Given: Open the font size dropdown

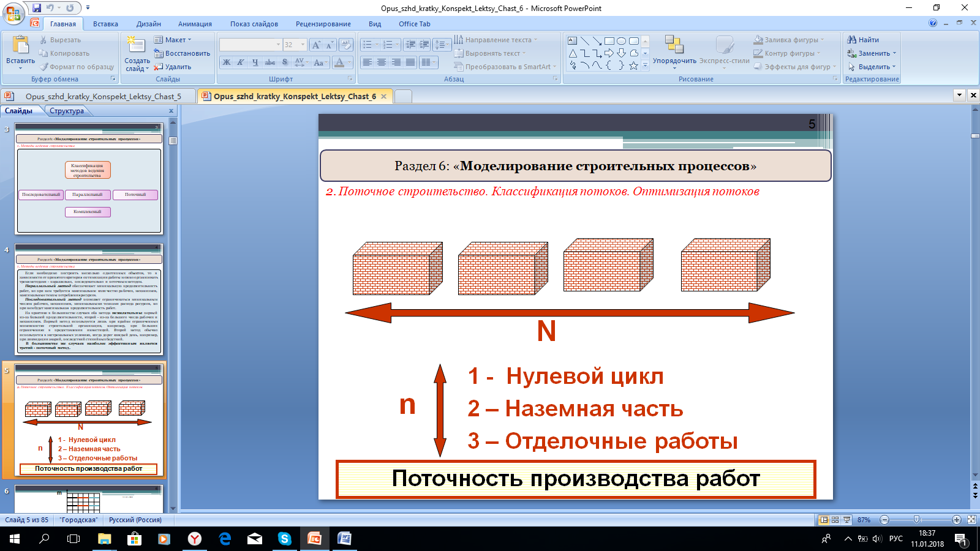Looking at the screenshot, I should 303,45.
